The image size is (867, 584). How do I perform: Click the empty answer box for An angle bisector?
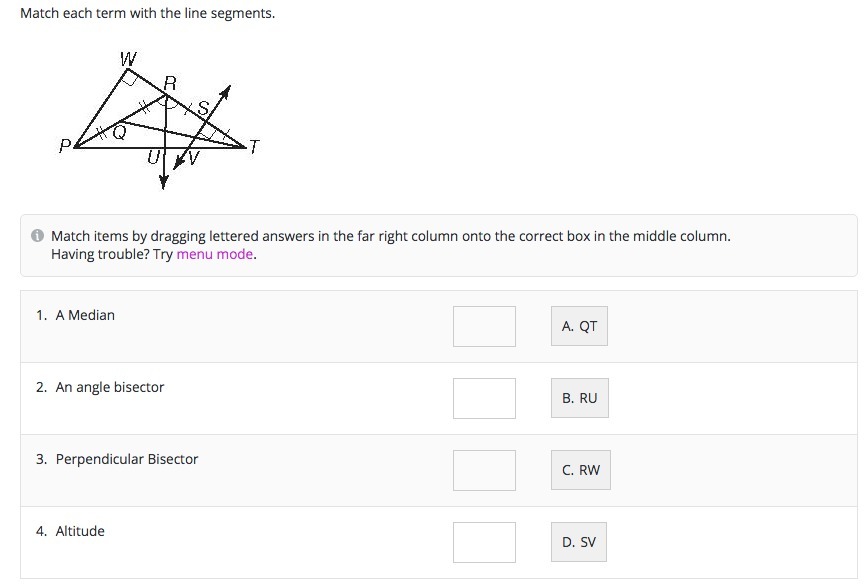pos(484,398)
